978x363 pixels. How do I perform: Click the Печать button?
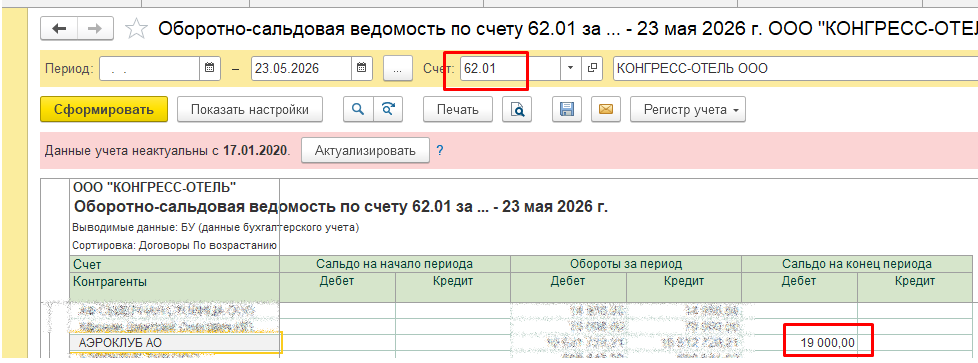pyautogui.click(x=458, y=110)
